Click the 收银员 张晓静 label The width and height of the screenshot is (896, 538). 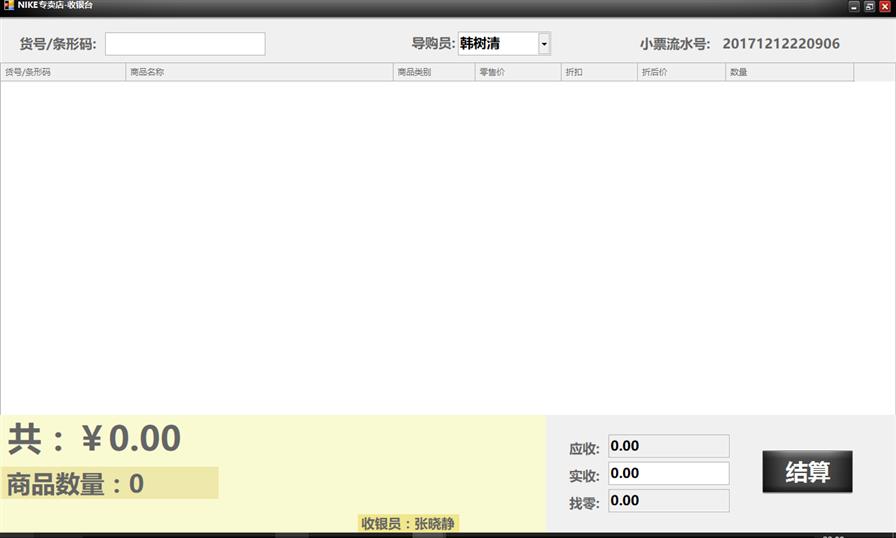coord(408,523)
